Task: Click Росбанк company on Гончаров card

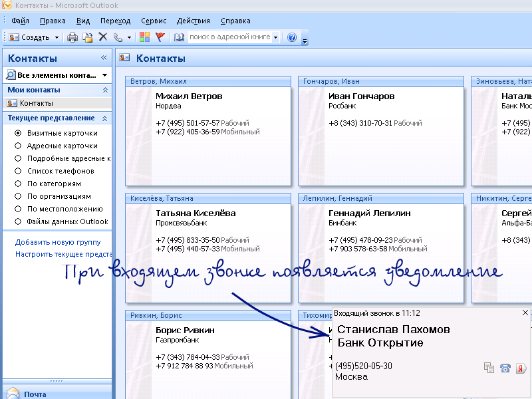Action: coord(342,106)
